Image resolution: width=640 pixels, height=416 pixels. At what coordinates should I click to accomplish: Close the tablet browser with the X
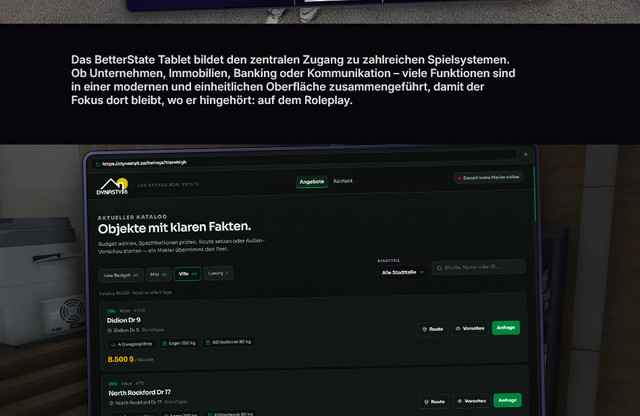pyautogui.click(x=525, y=154)
